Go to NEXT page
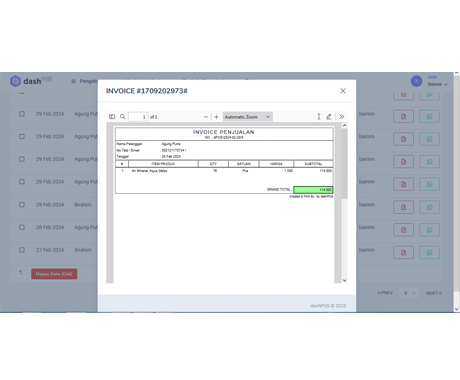This screenshot has height=380, width=460. tap(434, 293)
